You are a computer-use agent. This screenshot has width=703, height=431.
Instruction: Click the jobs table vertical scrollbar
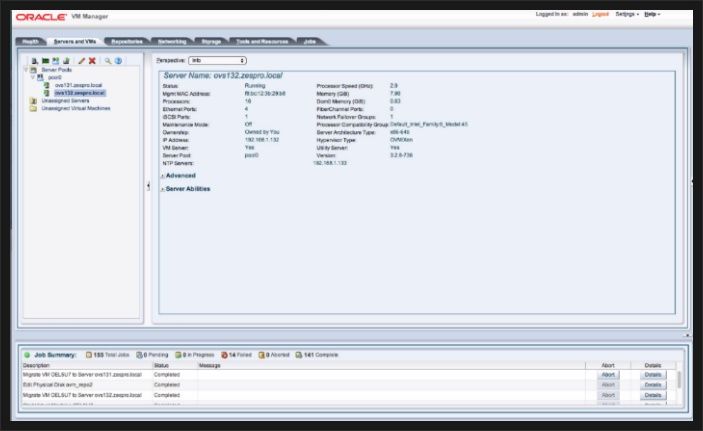pyautogui.click(x=679, y=379)
